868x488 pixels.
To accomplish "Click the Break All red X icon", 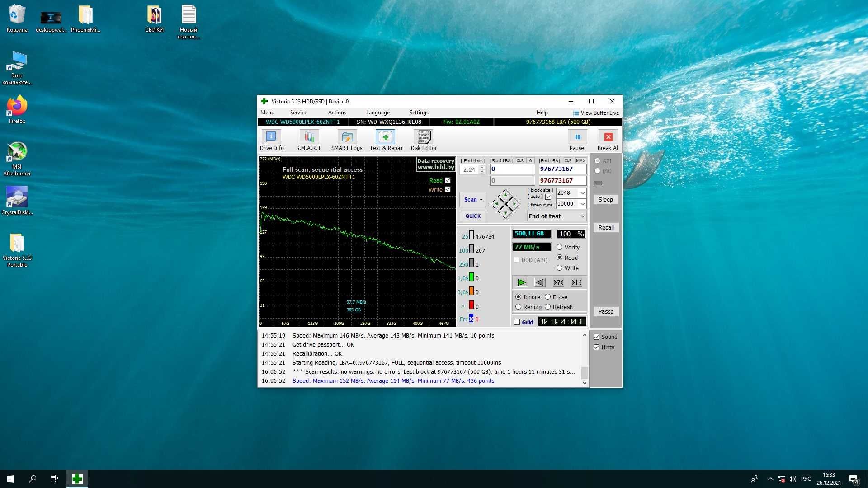I will (x=608, y=137).
